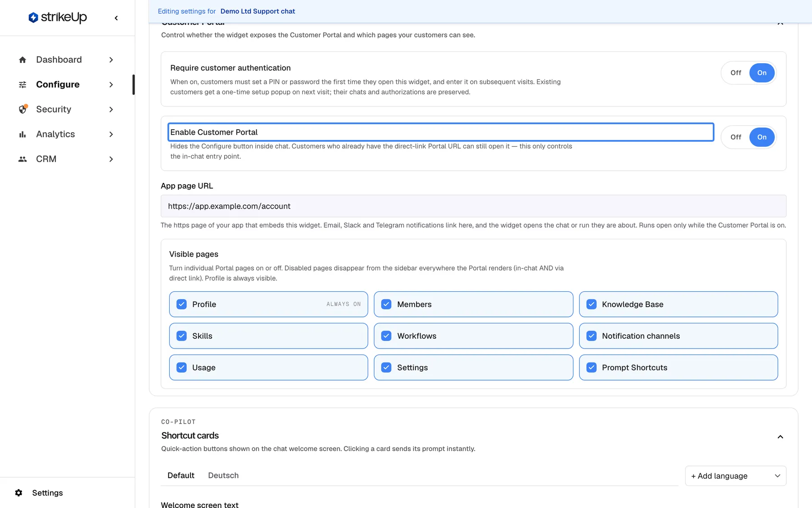Uncheck the Settings page checkbox

(386, 368)
